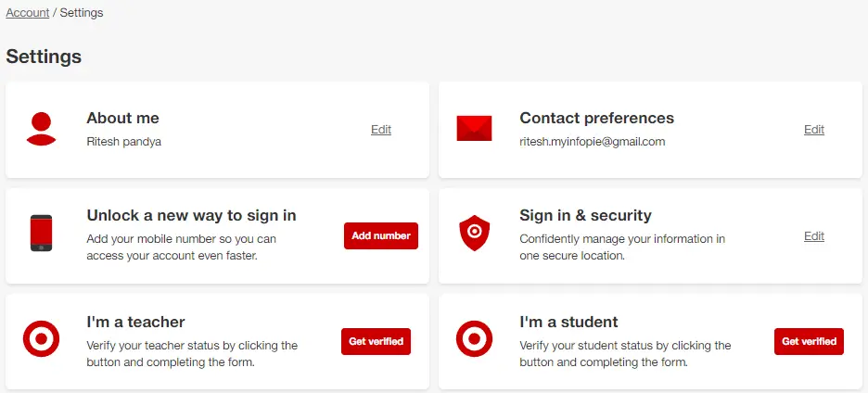Edit Sign in & security settings
Viewport: 868px width, 393px height.
tap(814, 236)
